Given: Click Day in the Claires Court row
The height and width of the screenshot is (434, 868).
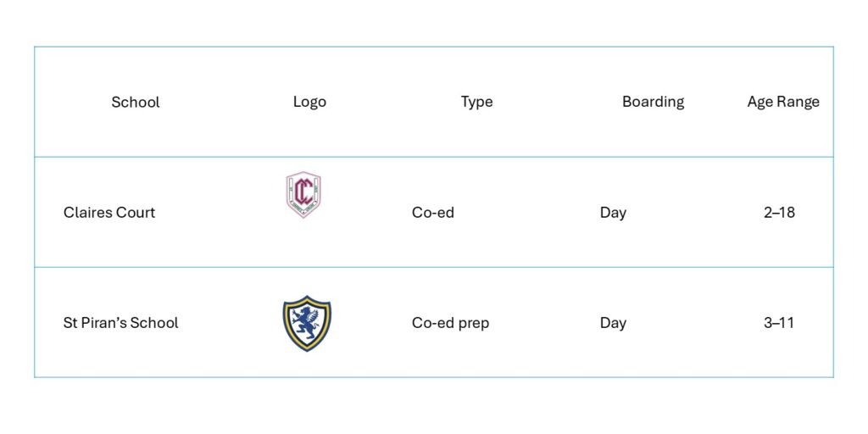Looking at the screenshot, I should [613, 213].
